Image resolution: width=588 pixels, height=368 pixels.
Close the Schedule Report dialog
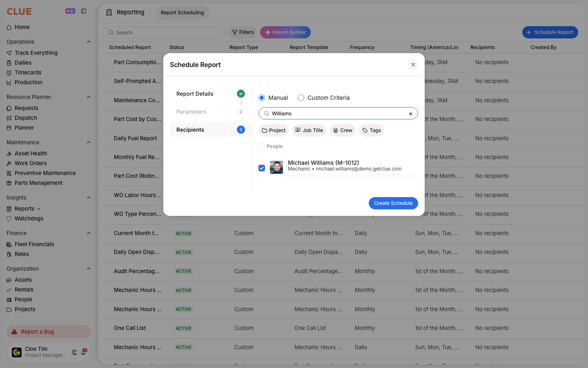[413, 65]
